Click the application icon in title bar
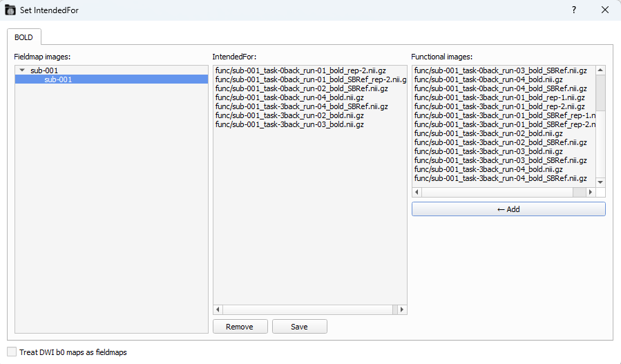The width and height of the screenshot is (621, 364). [10, 10]
